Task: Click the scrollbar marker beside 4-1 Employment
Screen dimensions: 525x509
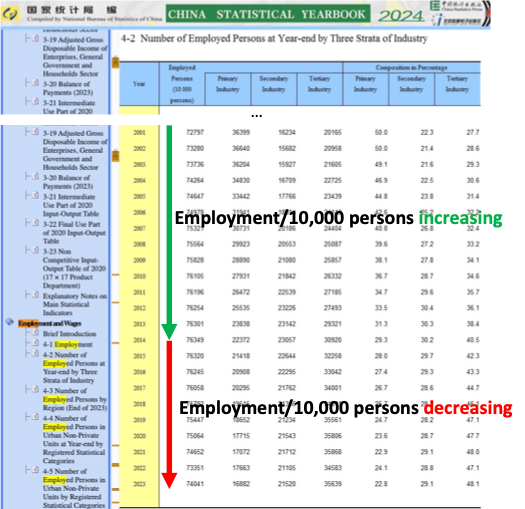Action: (x=116, y=343)
